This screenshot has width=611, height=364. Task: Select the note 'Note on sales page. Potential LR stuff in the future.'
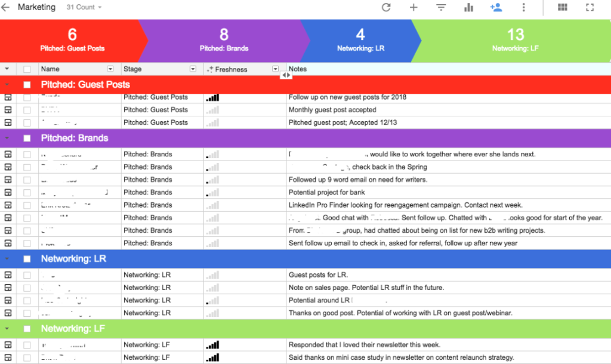[366, 288]
